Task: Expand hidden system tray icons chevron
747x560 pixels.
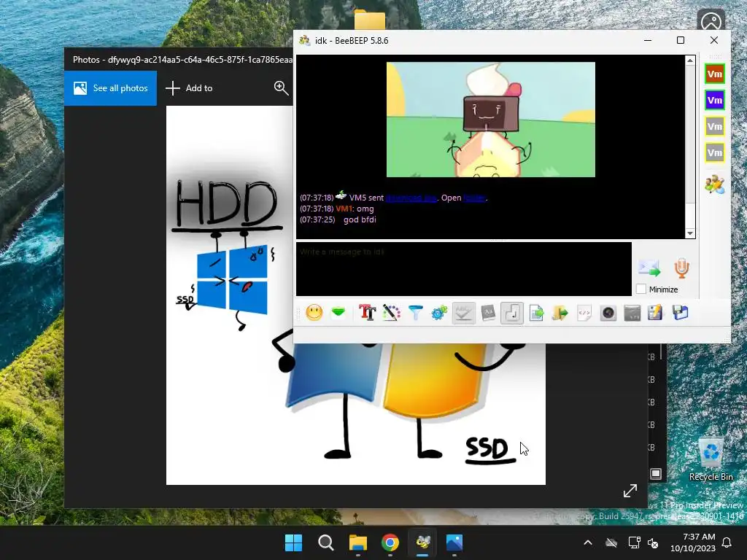Action: click(588, 542)
